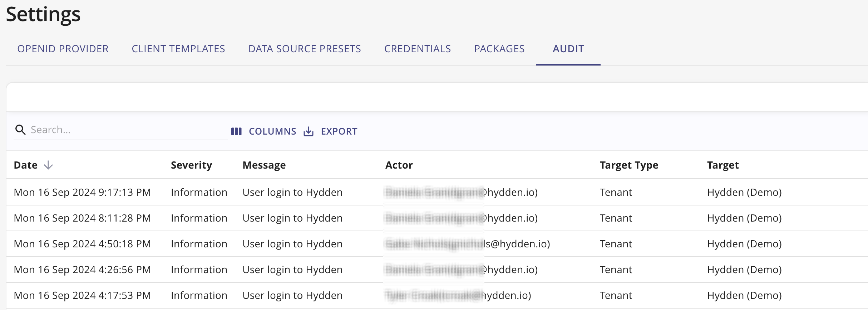Click the search magnifier icon
This screenshot has width=868, height=310.
point(20,130)
